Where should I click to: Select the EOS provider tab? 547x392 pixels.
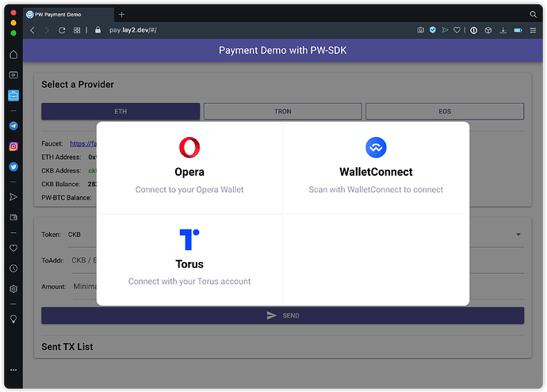pyautogui.click(x=445, y=112)
